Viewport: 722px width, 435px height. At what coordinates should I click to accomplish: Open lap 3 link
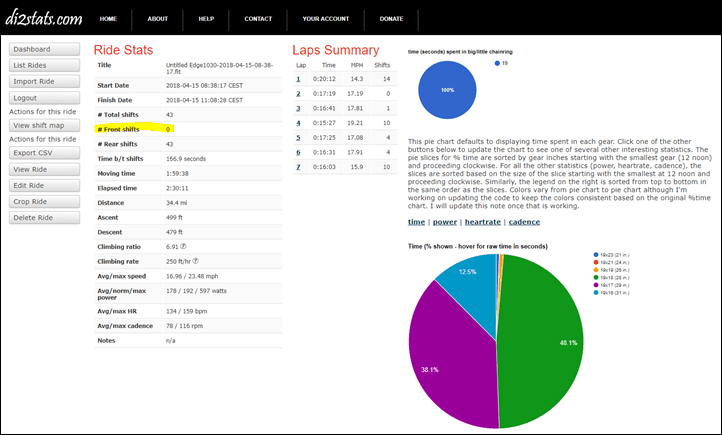(298, 109)
